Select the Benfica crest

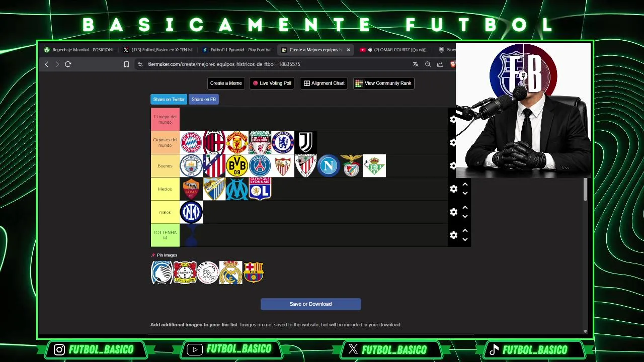pyautogui.click(x=352, y=166)
